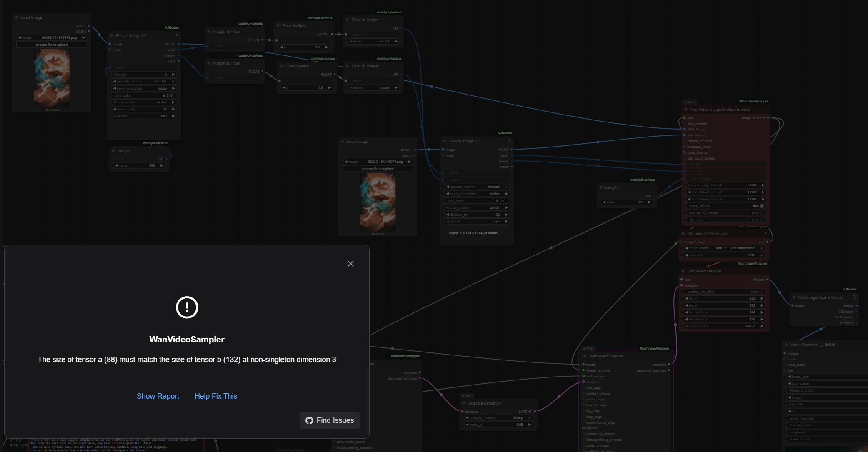Image resolution: width=868 pixels, height=452 pixels.
Task: Close the WanVideoSampler error dialog
Action: (350, 264)
